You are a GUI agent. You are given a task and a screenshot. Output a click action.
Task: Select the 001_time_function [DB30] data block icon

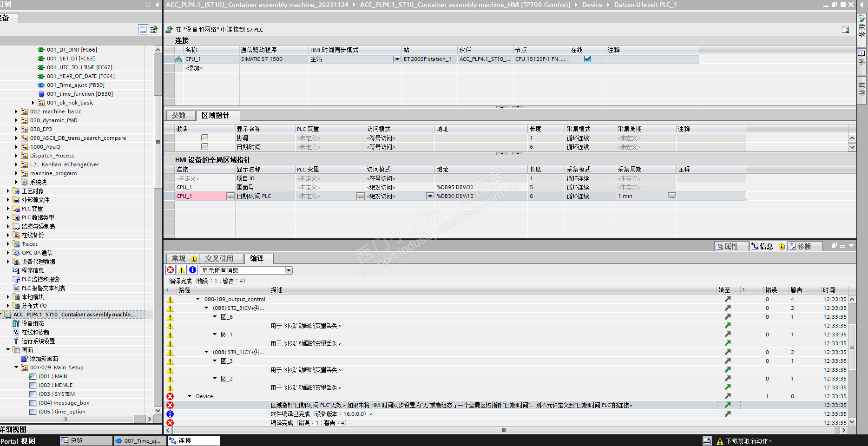pos(41,94)
